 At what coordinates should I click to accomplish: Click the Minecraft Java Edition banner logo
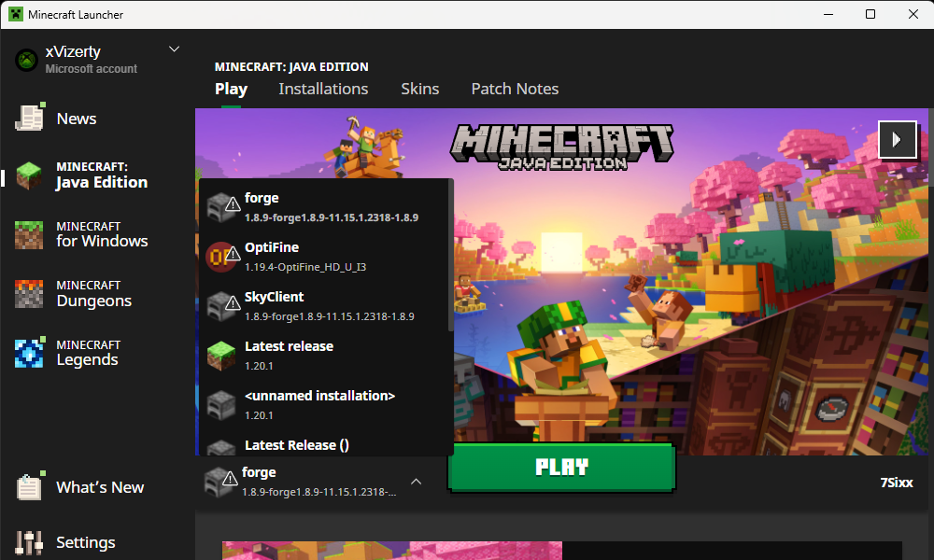coord(561,147)
